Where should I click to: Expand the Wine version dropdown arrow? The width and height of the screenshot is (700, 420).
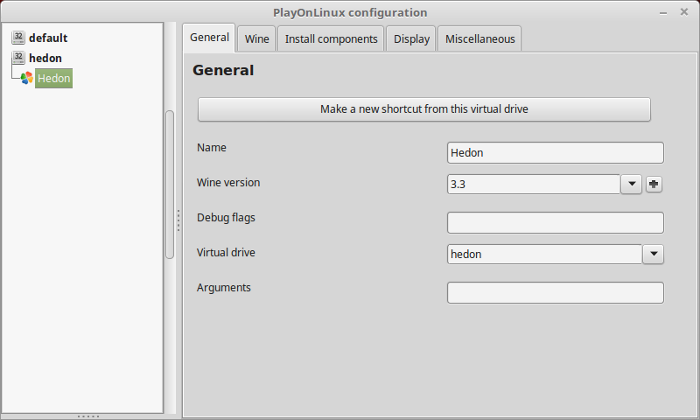(x=631, y=184)
